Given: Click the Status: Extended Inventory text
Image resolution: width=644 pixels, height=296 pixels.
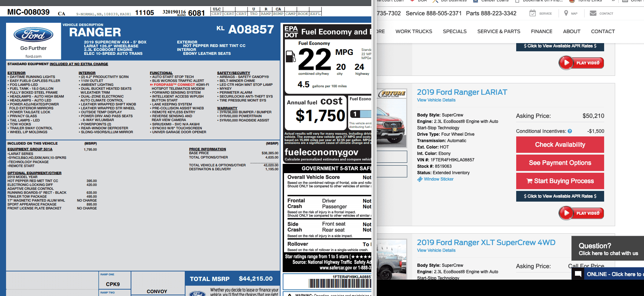Looking at the screenshot, I should click(443, 173).
